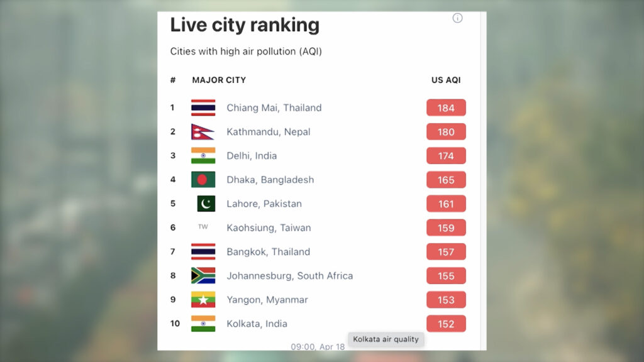Click the 161 AQI badge for Lahore
The image size is (644, 362).
click(446, 204)
